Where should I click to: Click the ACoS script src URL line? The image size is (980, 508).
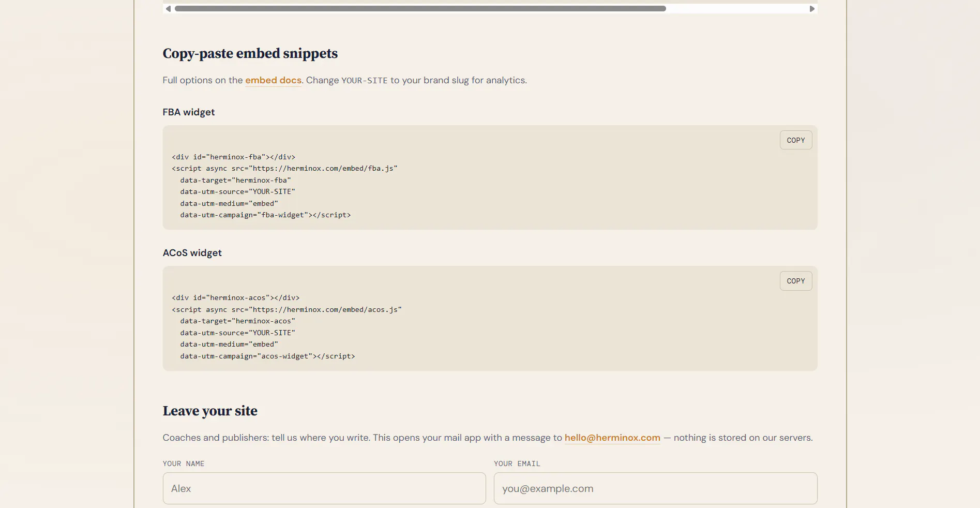287,309
